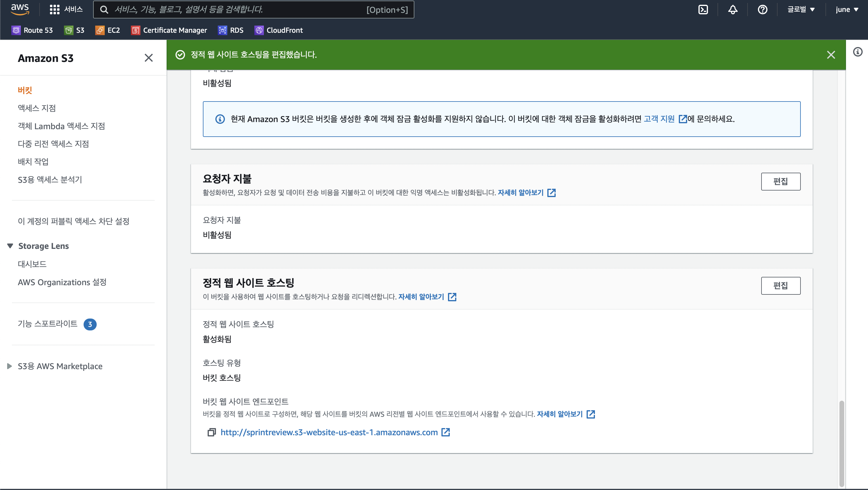
Task: Open RDS favorite shortcut
Action: (231, 30)
